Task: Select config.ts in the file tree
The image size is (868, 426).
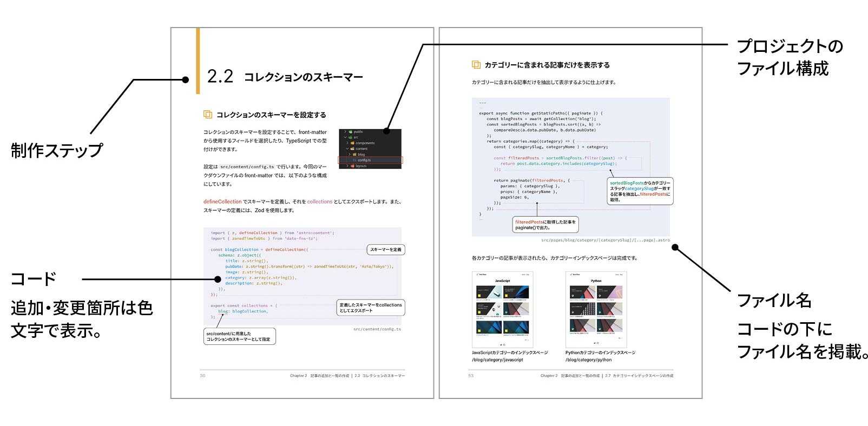Action: 364,160
